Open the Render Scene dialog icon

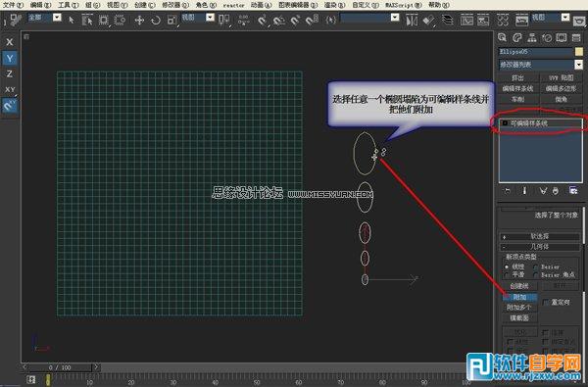pyautogui.click(x=521, y=20)
